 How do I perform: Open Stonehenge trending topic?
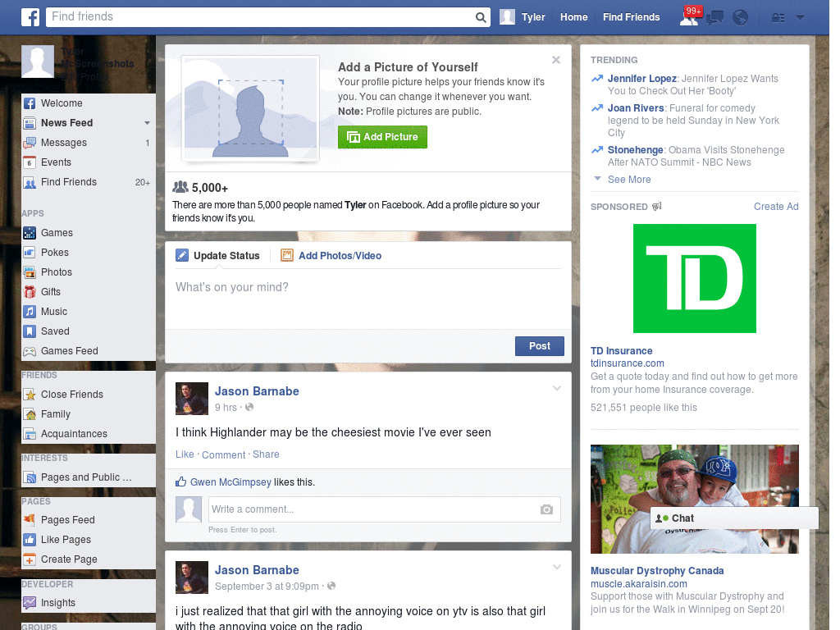(636, 150)
